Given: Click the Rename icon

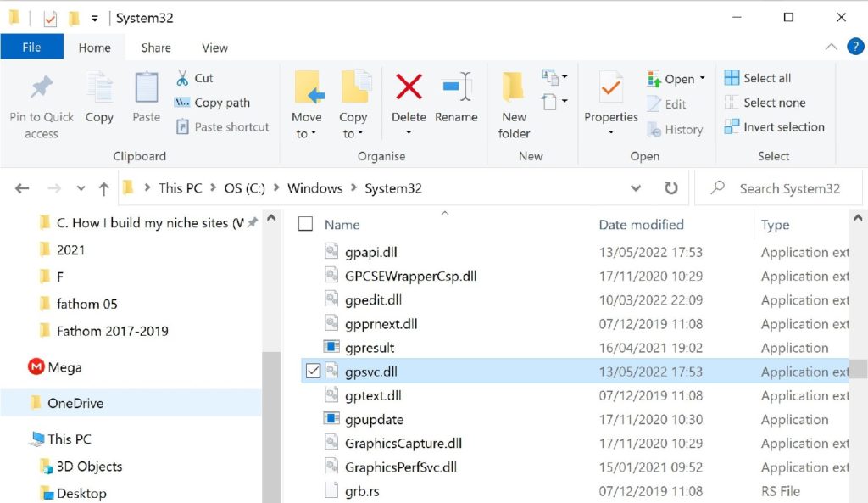Looking at the screenshot, I should [x=457, y=87].
